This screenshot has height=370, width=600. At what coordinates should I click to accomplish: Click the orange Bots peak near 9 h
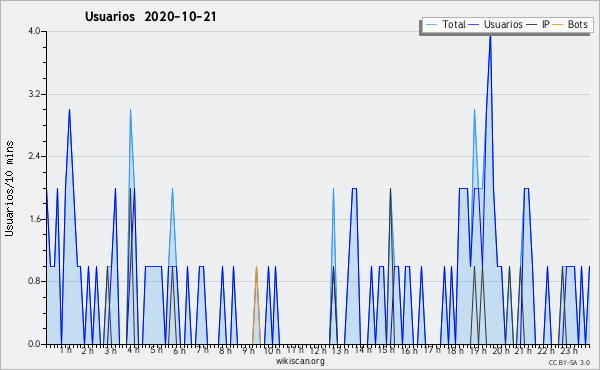tap(256, 267)
